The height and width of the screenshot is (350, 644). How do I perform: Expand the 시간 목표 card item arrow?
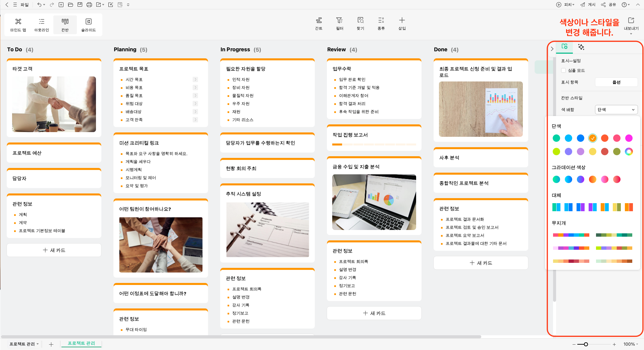tap(196, 79)
